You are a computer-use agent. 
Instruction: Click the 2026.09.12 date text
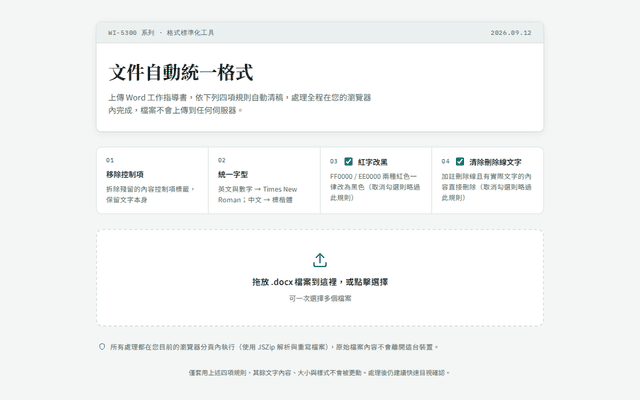click(x=511, y=33)
